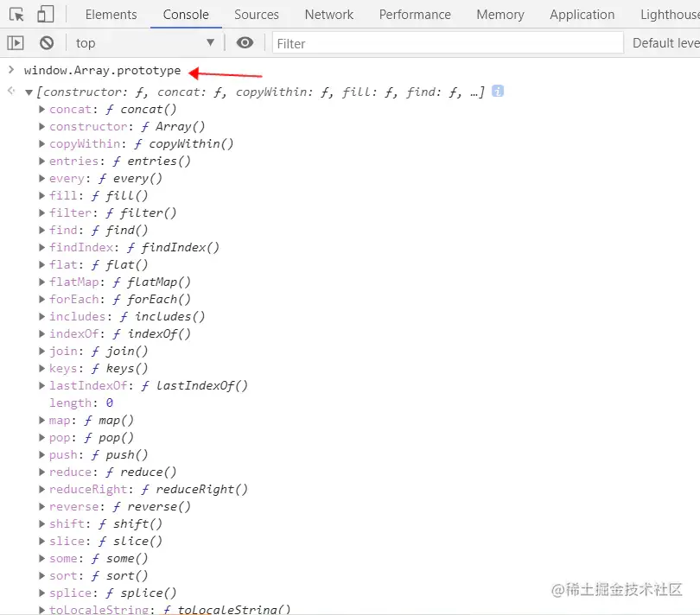Expand the entries function entry
The height and width of the screenshot is (615, 700).
tap(41, 162)
